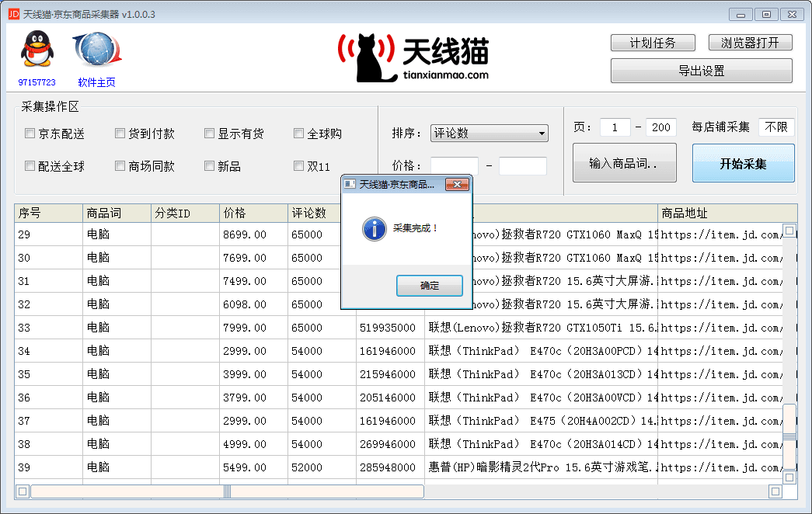The height and width of the screenshot is (514, 812).
Task: Maximize the main window
Action: pyautogui.click(x=766, y=15)
